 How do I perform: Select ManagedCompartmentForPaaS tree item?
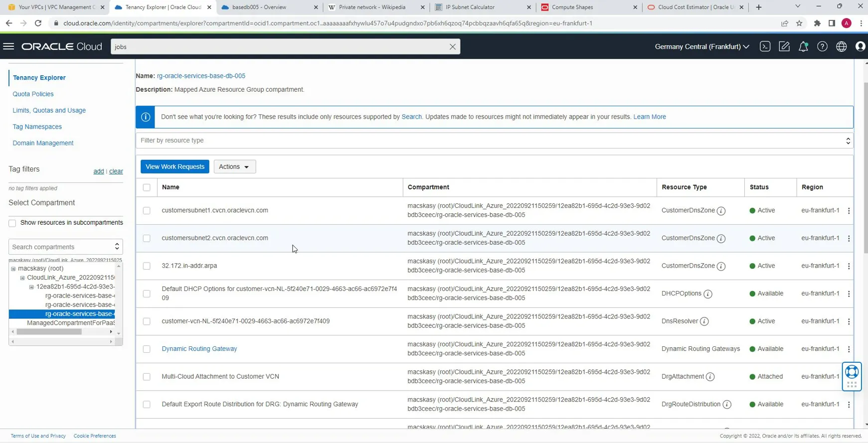coord(71,323)
